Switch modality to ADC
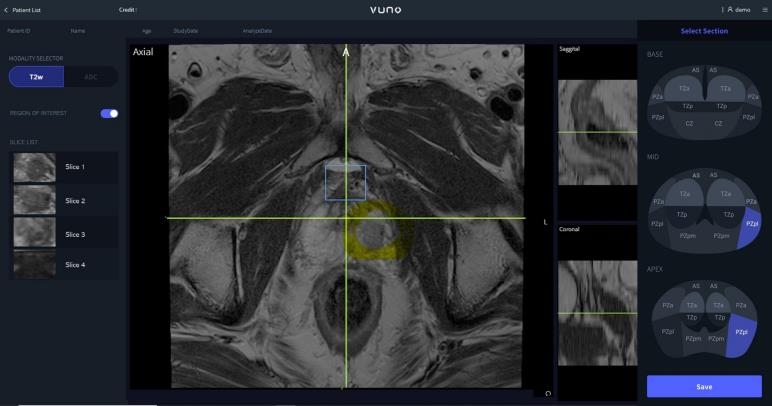The image size is (772, 406). (x=90, y=77)
